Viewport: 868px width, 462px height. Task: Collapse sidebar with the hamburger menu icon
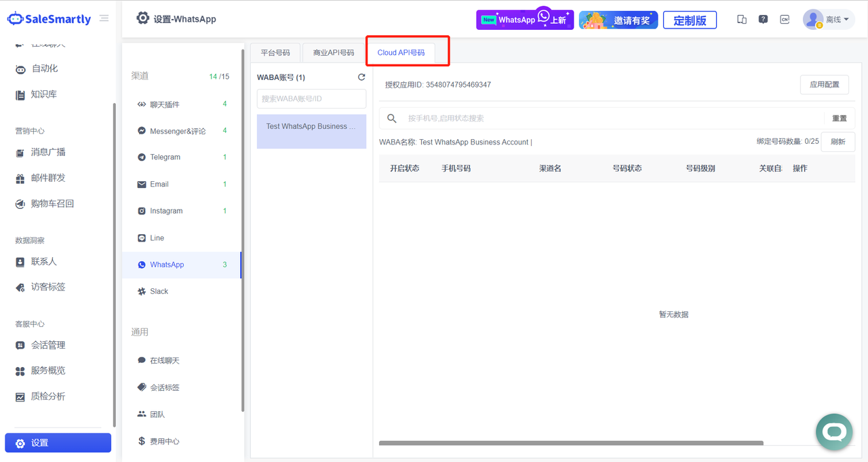pyautogui.click(x=104, y=18)
